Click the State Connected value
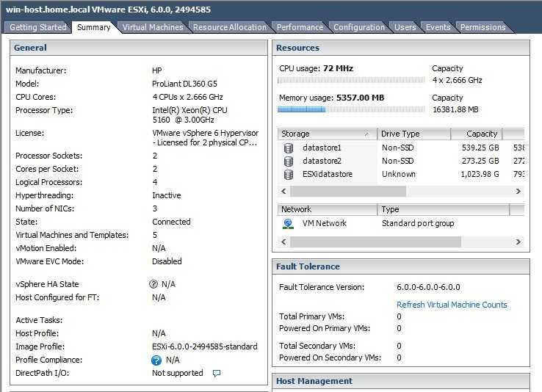 pyautogui.click(x=171, y=222)
